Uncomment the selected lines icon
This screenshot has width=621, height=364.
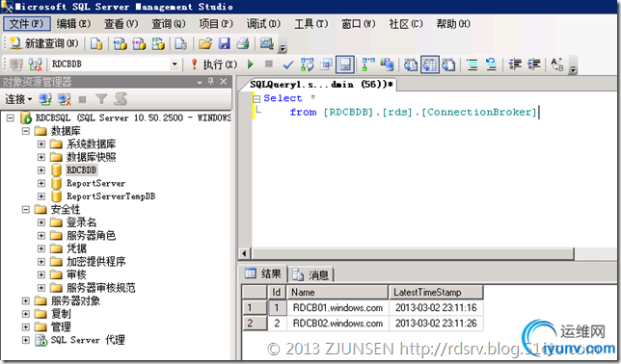pos(491,65)
